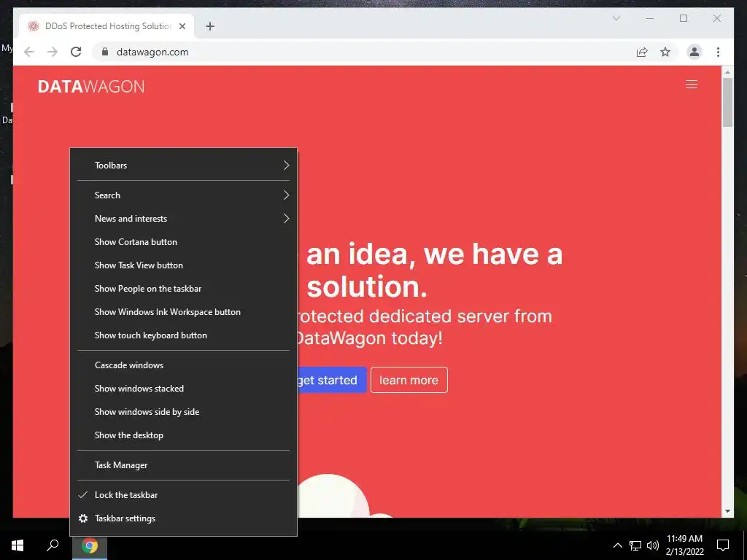Choose Show windows side by side
The height and width of the screenshot is (560, 747).
click(x=183, y=412)
